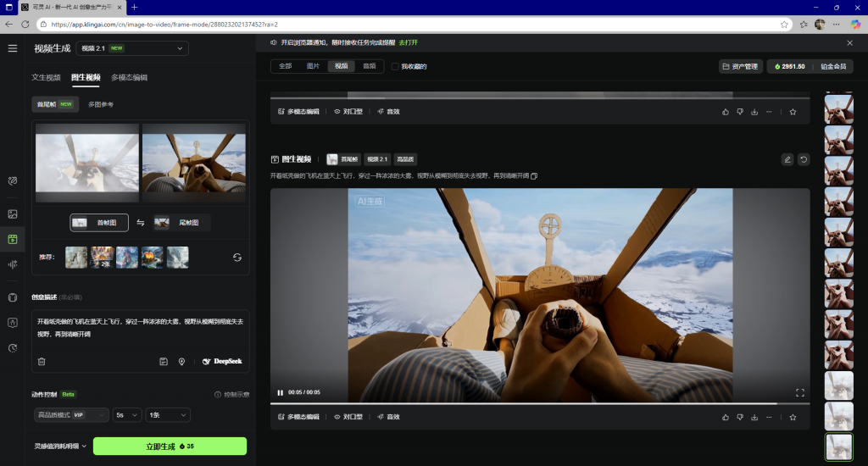The height and width of the screenshot is (466, 868).
Task: Switch to the 文生视频 tab
Action: tap(47, 77)
